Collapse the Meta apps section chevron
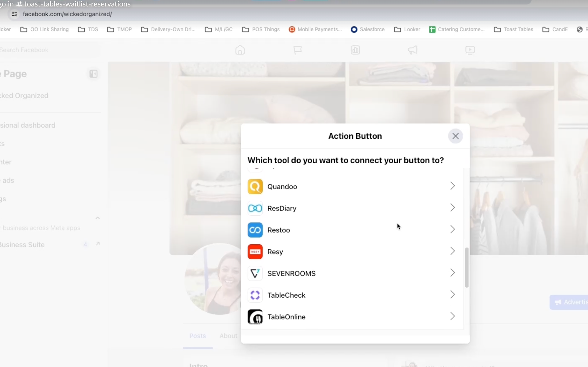 point(98,218)
